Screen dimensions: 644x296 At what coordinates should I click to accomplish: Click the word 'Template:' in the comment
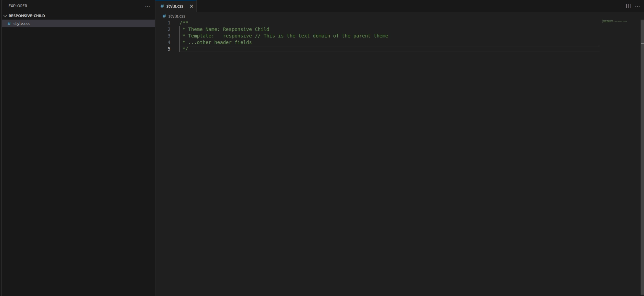(201, 36)
